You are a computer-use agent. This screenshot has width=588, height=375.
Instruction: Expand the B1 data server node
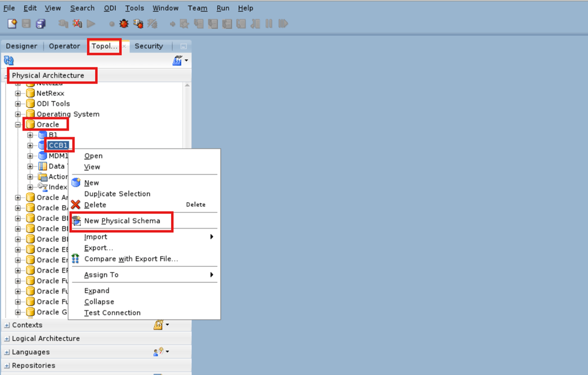pyautogui.click(x=30, y=135)
